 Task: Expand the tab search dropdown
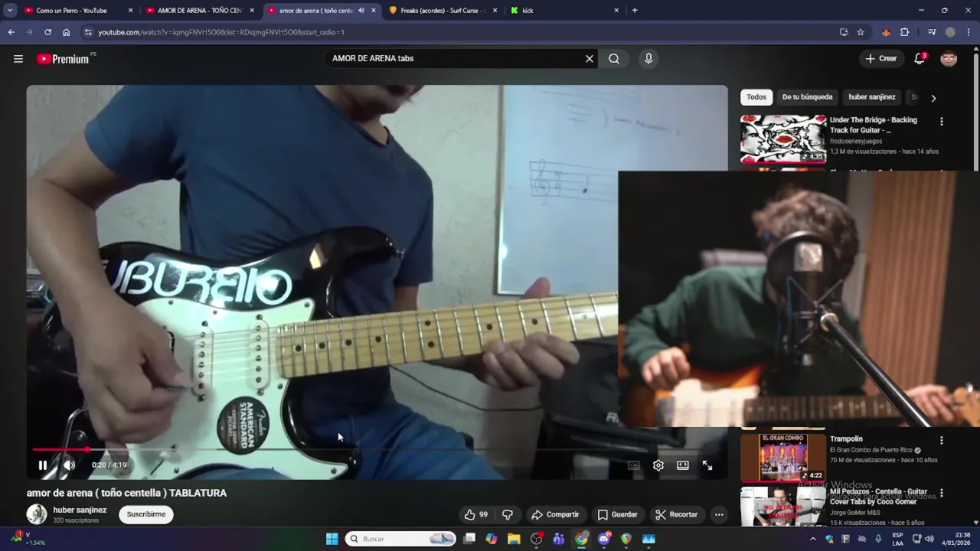coord(10,11)
